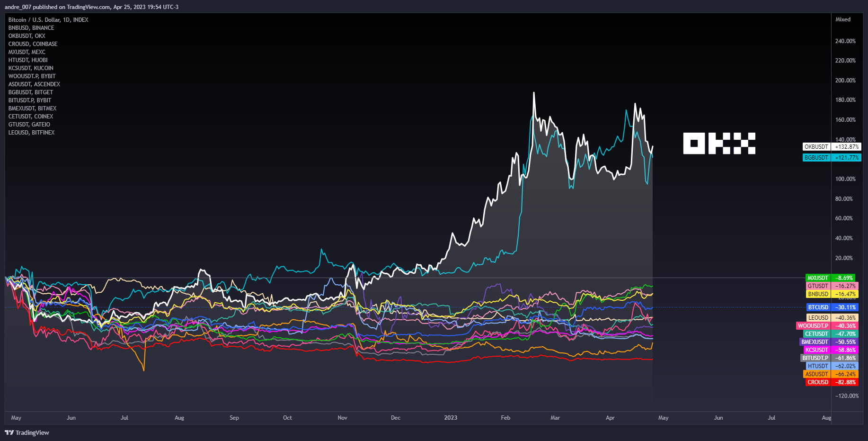The width and height of the screenshot is (868, 441).
Task: Click the 240.00% tick on the price axis
Action: click(845, 41)
